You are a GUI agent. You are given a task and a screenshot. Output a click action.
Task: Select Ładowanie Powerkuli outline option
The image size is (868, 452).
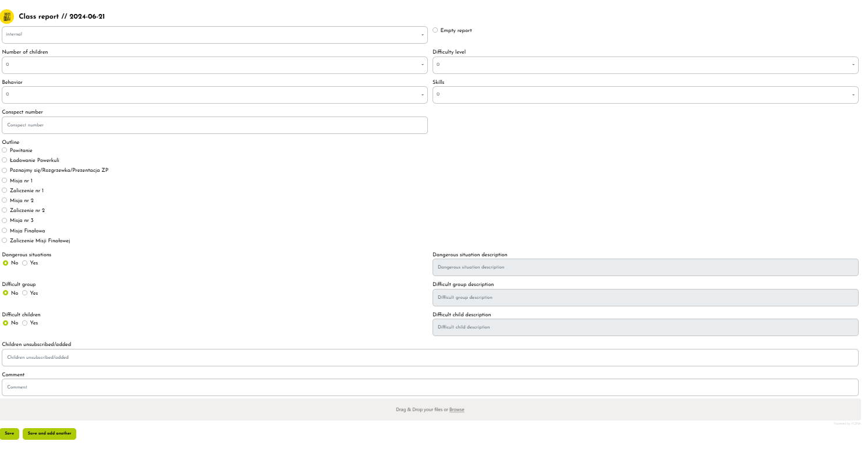coord(5,160)
